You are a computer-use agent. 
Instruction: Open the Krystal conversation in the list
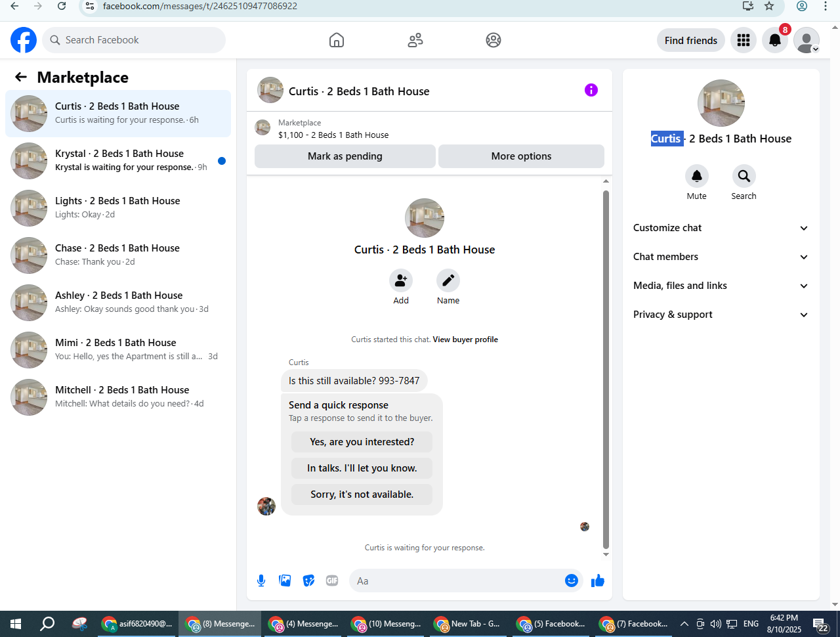(x=118, y=161)
